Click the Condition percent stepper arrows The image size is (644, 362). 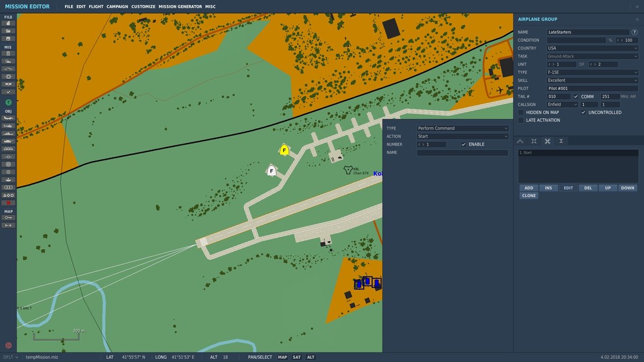(620, 41)
